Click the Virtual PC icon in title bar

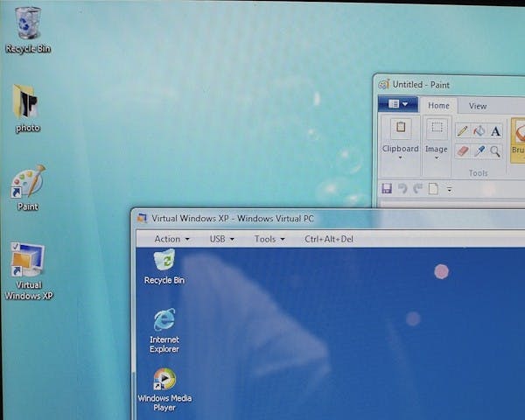[142, 219]
